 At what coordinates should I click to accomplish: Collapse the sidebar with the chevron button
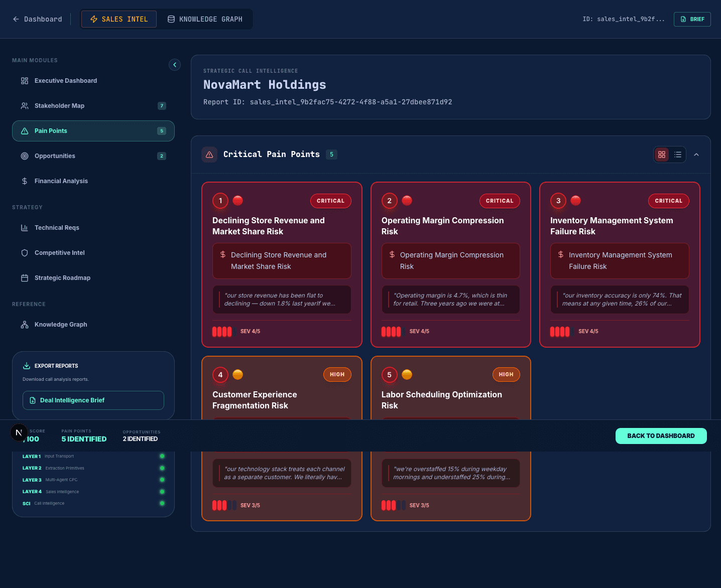(175, 65)
